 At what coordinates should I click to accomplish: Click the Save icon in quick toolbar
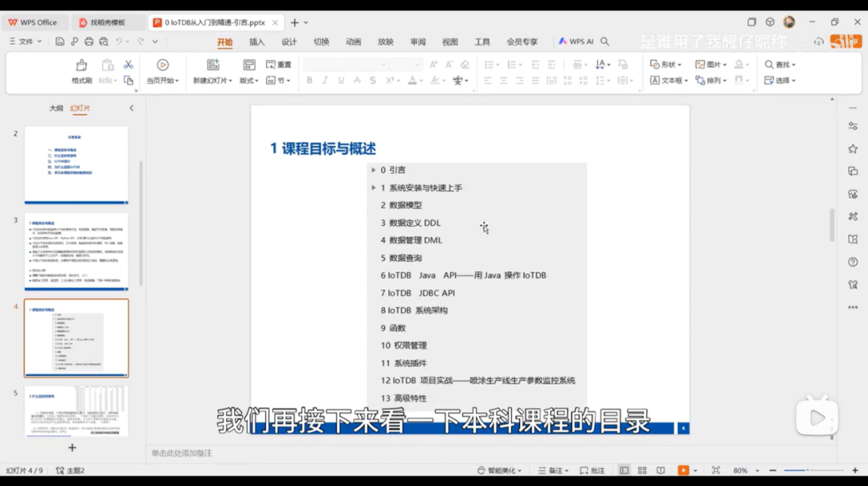59,42
